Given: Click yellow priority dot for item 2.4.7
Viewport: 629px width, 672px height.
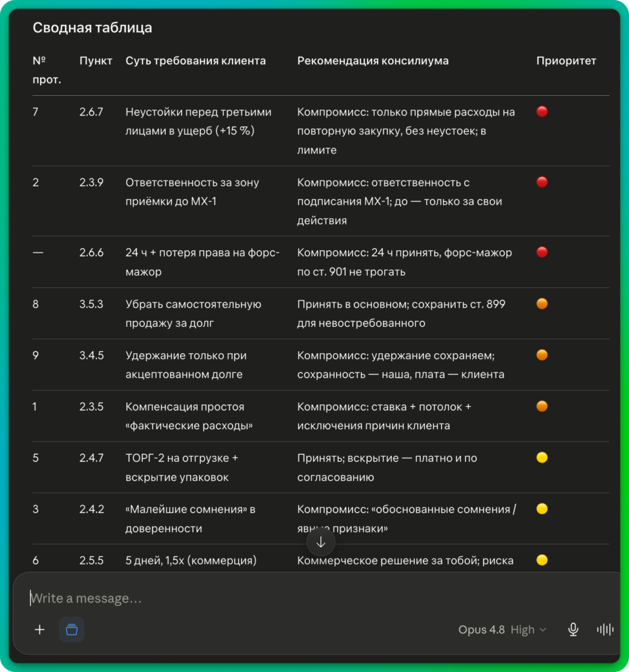Looking at the screenshot, I should [x=542, y=457].
